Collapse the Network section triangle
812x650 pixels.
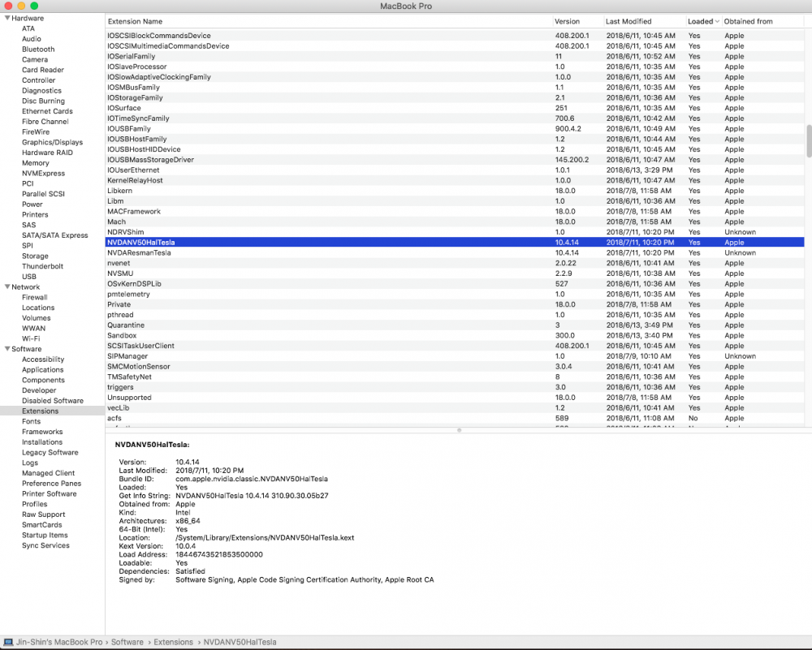pos(7,286)
